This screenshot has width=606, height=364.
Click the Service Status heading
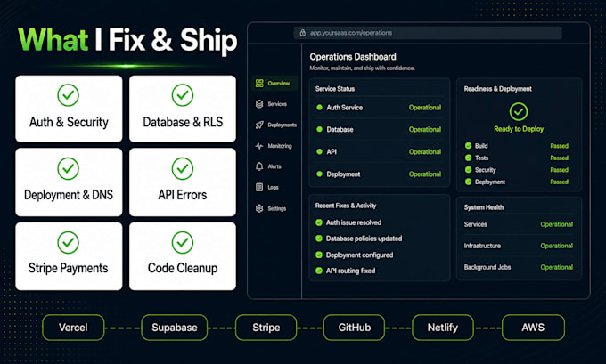click(x=335, y=89)
